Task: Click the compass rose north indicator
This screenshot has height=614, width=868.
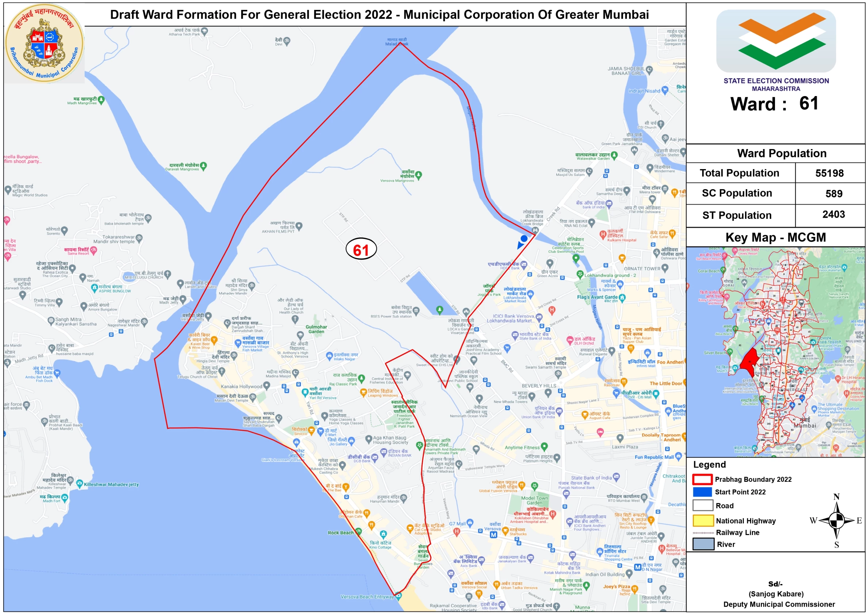Action: pos(836,497)
